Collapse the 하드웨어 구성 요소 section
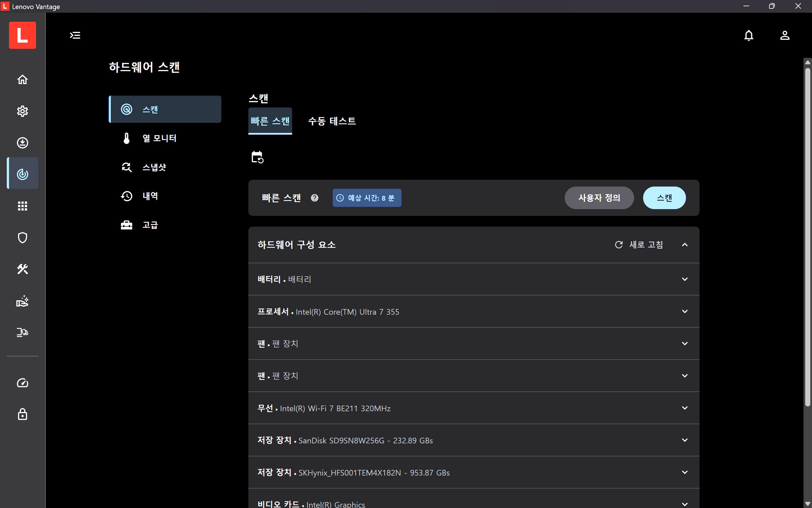 [685, 245]
